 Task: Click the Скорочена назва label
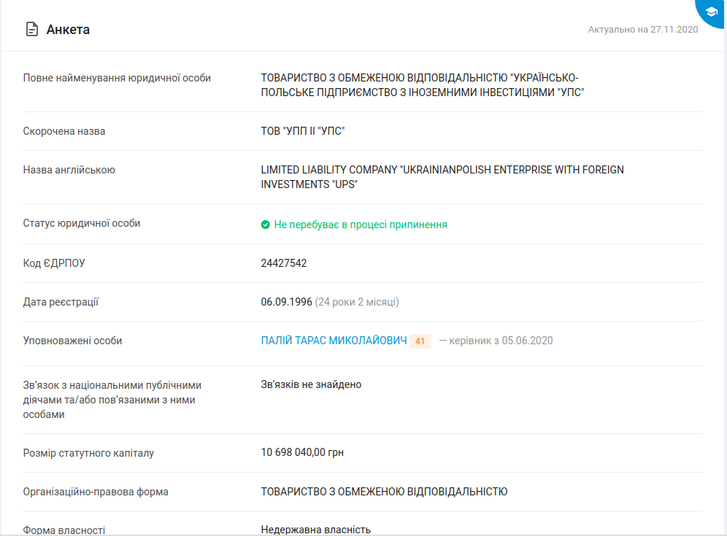click(x=64, y=131)
